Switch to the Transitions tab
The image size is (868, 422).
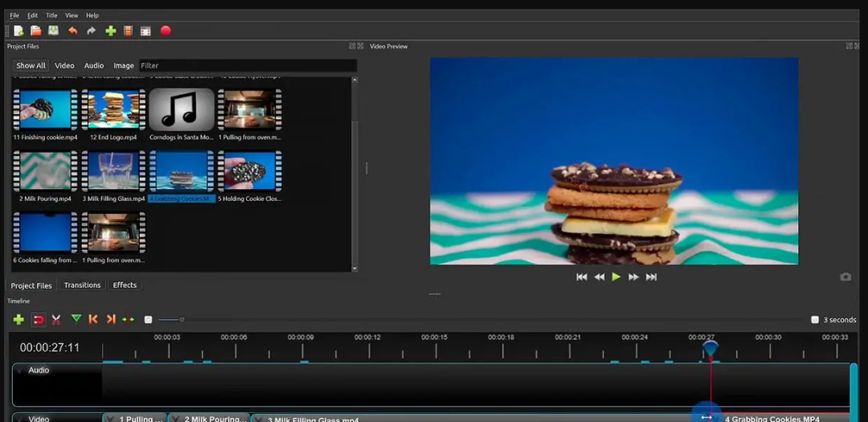click(x=83, y=285)
